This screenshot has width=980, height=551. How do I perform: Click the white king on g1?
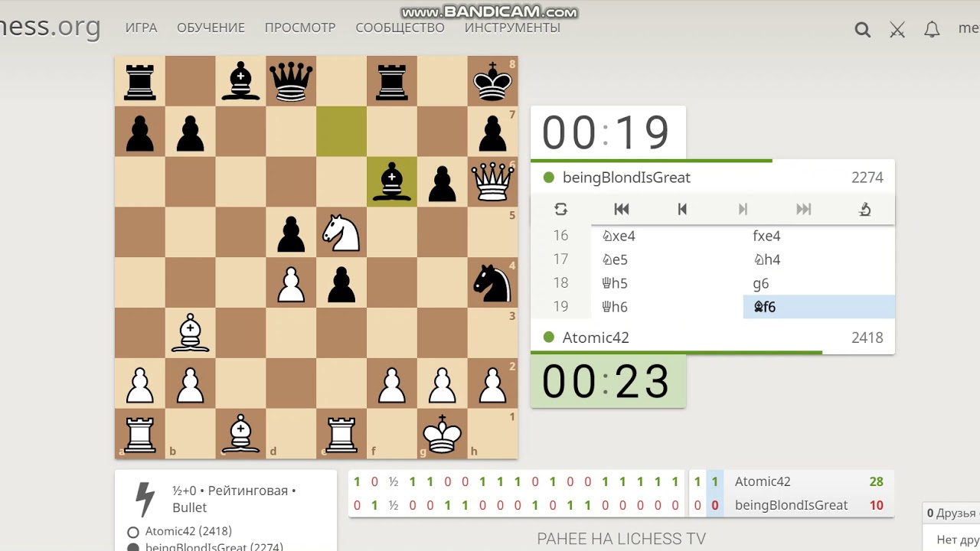443,434
